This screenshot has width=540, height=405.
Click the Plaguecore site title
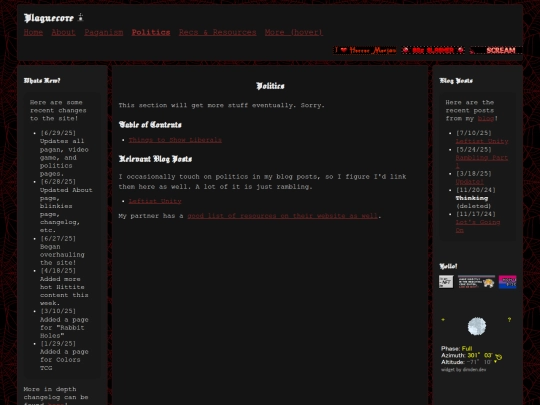(x=49, y=18)
